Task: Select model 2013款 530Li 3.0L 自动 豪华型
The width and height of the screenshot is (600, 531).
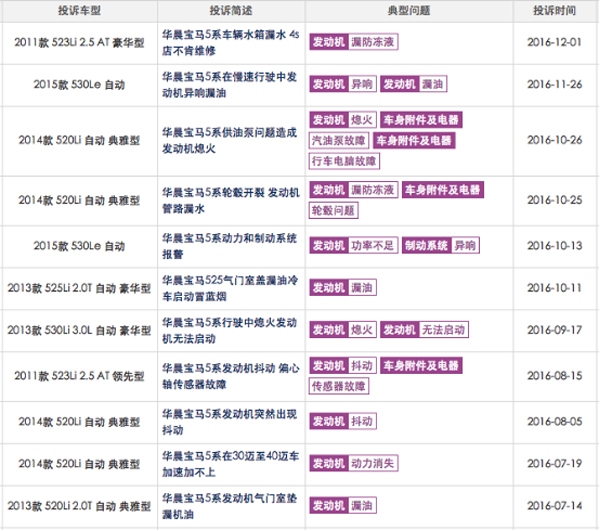Action: [79, 330]
